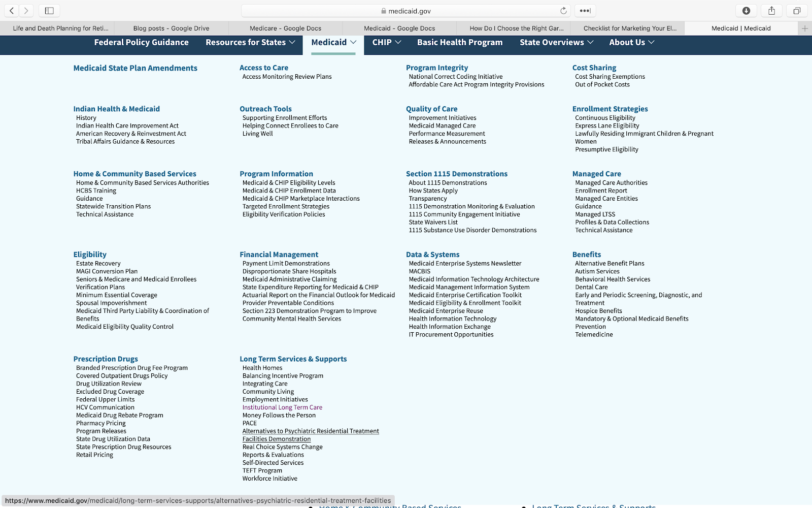Viewport: 812px width, 508px height.
Task: Open the Access to Care heading link
Action: (x=264, y=68)
